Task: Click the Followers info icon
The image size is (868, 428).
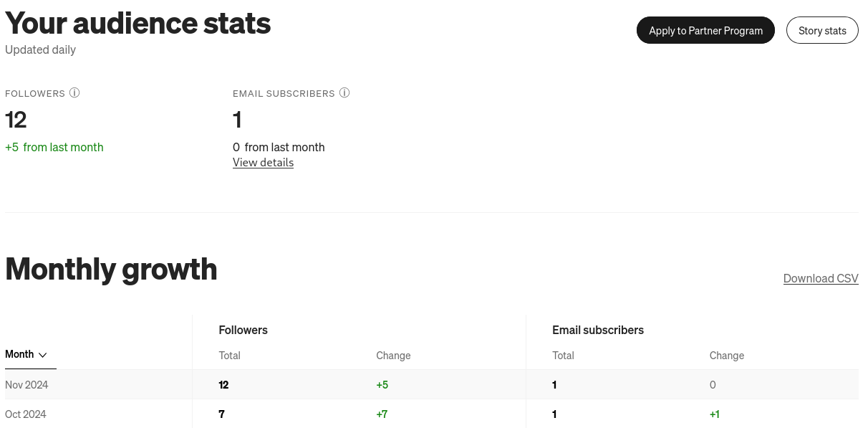Action: tap(74, 93)
